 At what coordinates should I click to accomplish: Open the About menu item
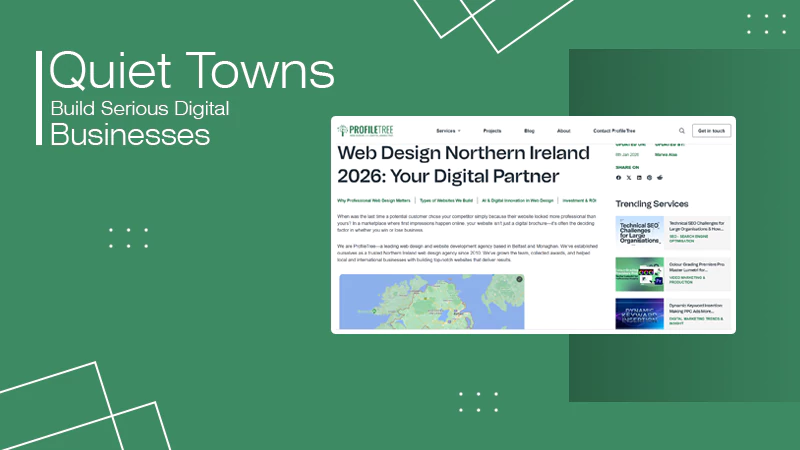click(x=563, y=131)
